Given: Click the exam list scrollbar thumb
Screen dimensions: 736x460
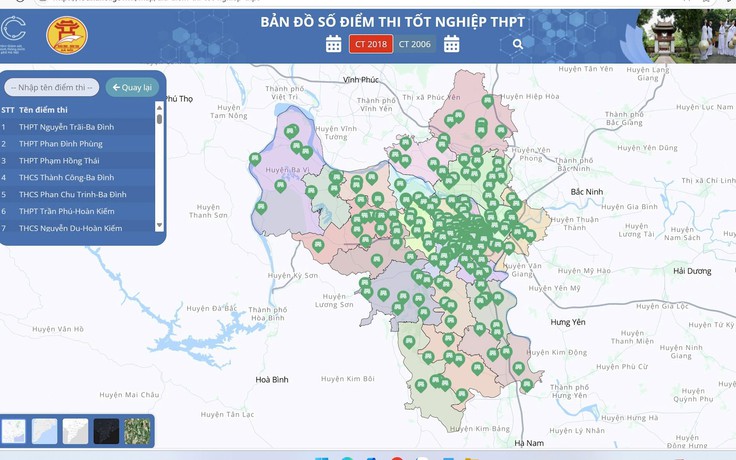Looking at the screenshot, I should (x=160, y=119).
